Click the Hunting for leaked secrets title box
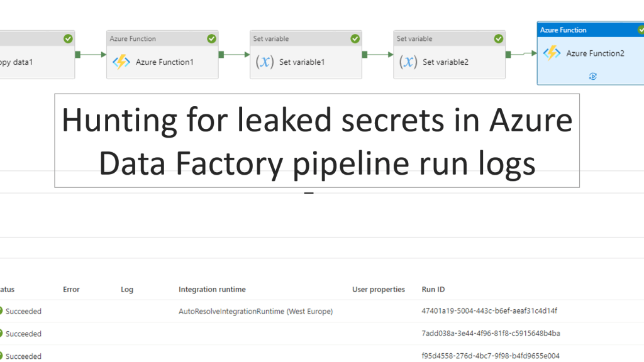644x362 pixels. pos(317,140)
